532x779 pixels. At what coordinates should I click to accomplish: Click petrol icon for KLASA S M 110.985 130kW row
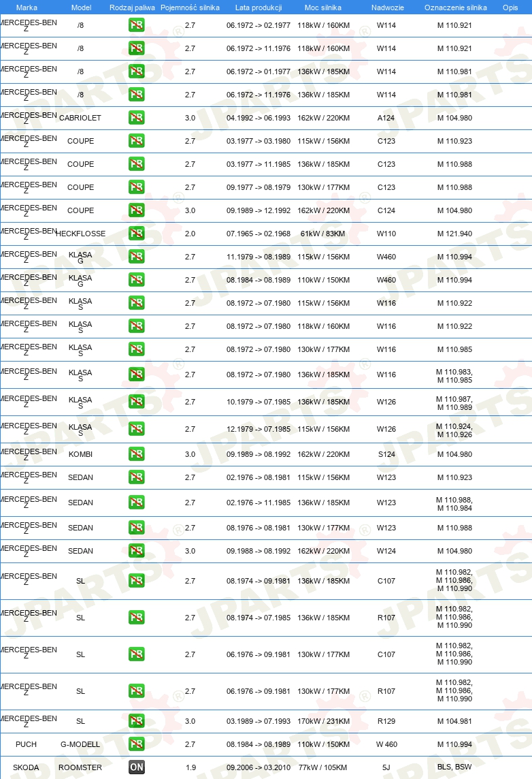point(137,349)
